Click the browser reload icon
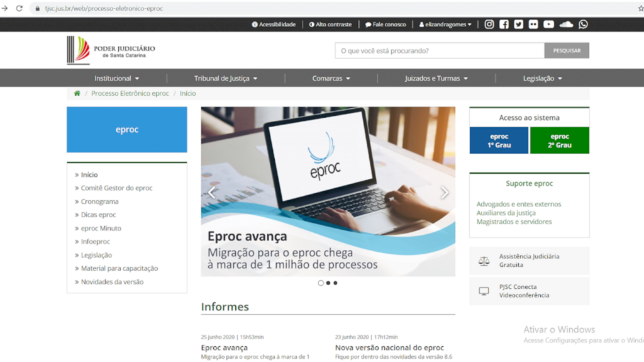This screenshot has height=362, width=644. tap(19, 8)
